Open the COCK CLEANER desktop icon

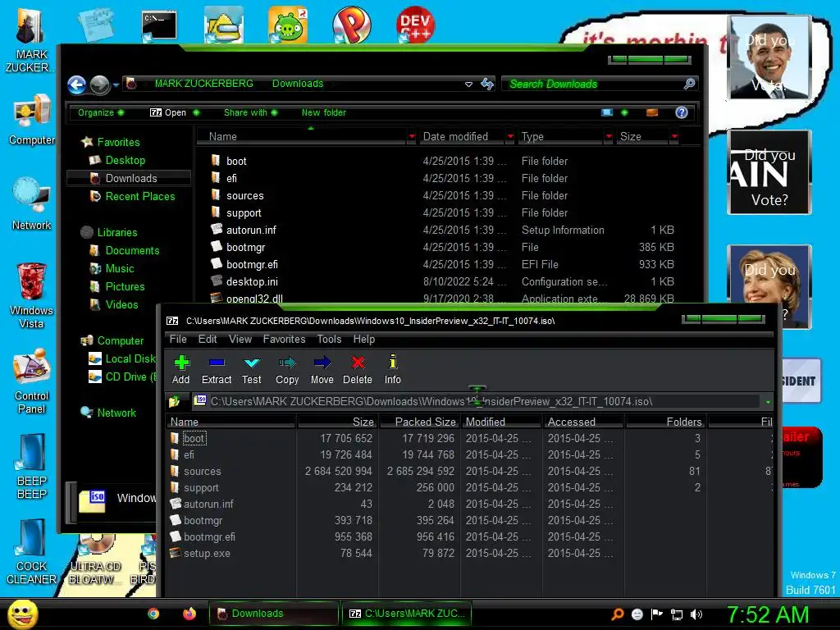point(31,552)
